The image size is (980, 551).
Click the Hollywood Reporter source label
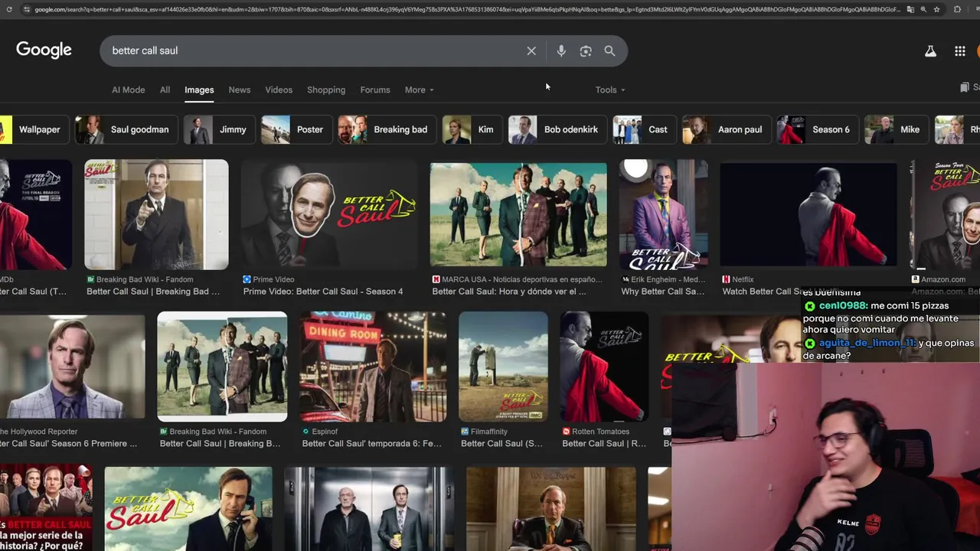click(x=39, y=432)
